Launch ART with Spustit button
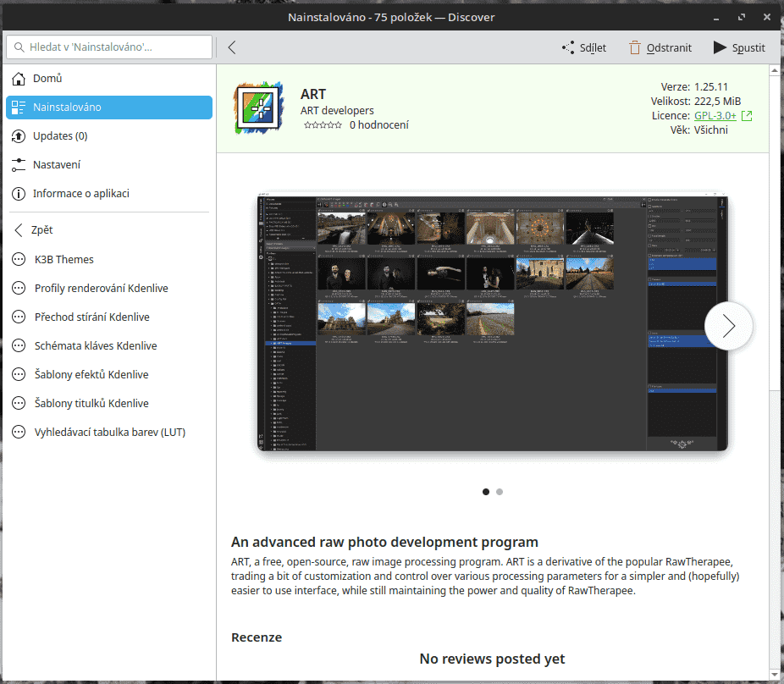This screenshot has height=684, width=784. (x=739, y=47)
